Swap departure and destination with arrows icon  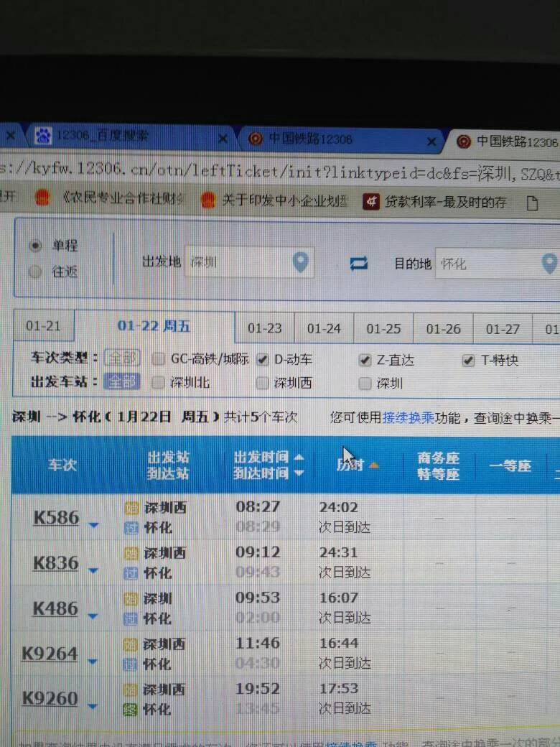click(x=358, y=263)
